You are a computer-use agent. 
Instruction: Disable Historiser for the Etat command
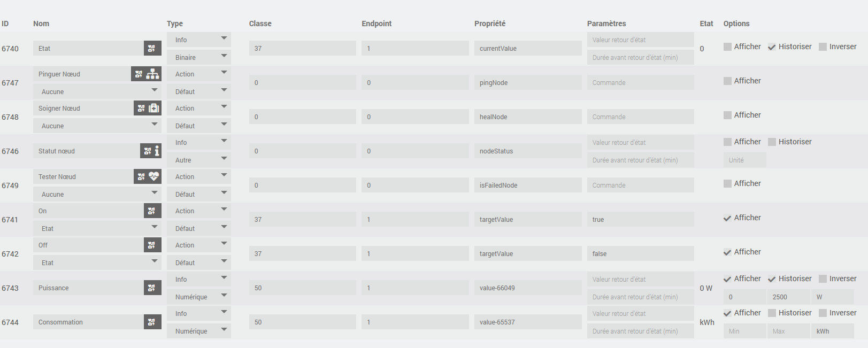[772, 47]
